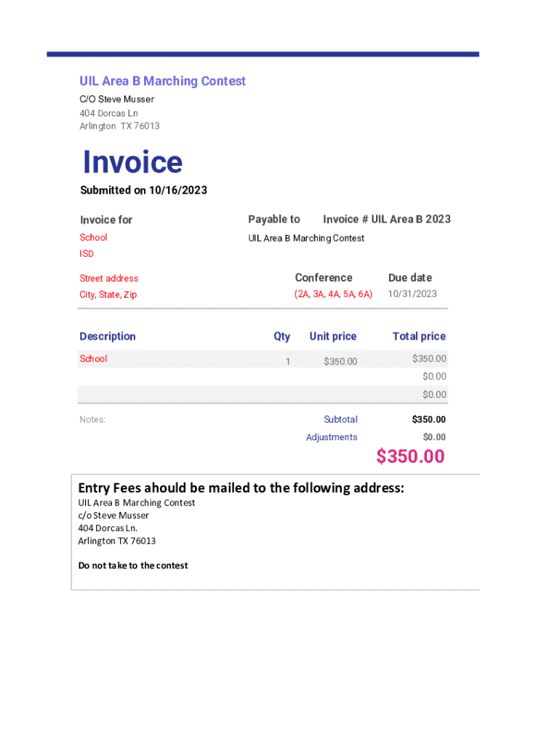This screenshot has height=745, width=560.
Task: Click the Street address placeholder field
Action: pos(108,279)
